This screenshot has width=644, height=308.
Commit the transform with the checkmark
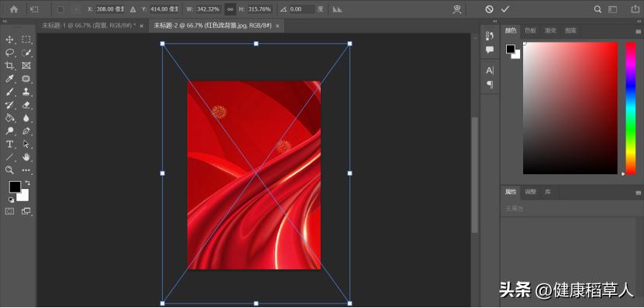coord(505,9)
